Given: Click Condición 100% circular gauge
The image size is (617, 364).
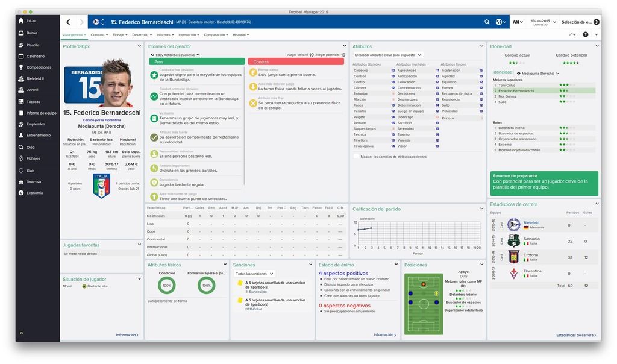Looking at the screenshot, I should point(167,285).
